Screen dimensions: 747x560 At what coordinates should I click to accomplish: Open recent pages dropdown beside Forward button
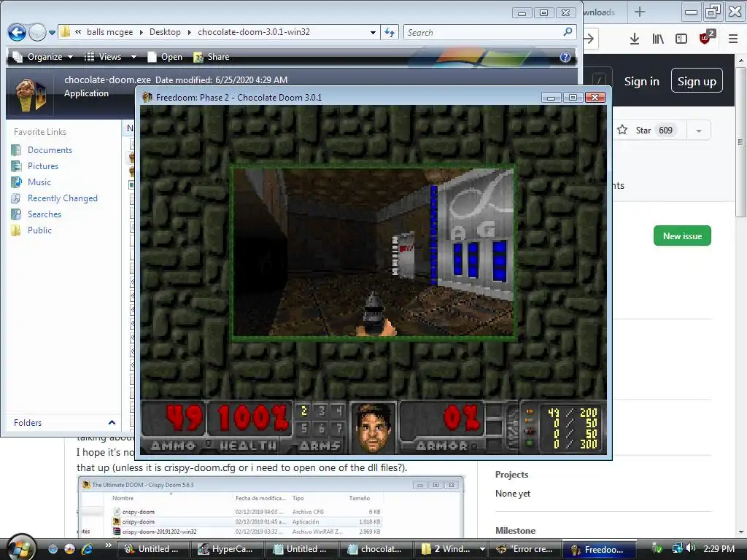(52, 33)
